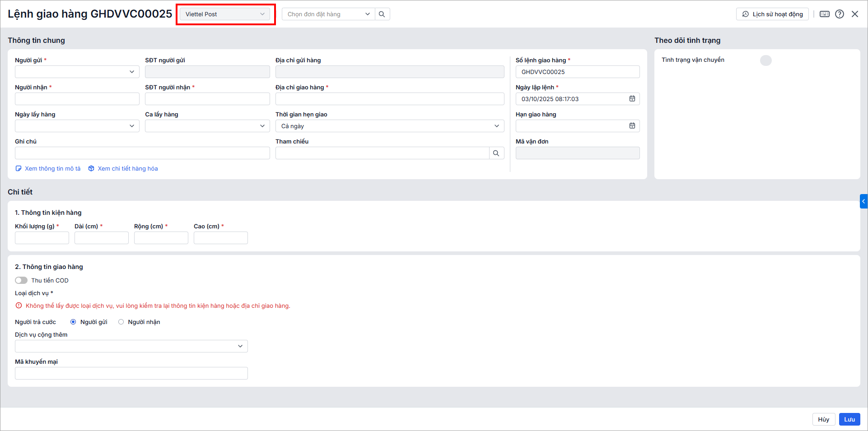Screen dimensions: 868x431
Task: Open Xem chi tiết hàng hóa link
Action: (127, 168)
